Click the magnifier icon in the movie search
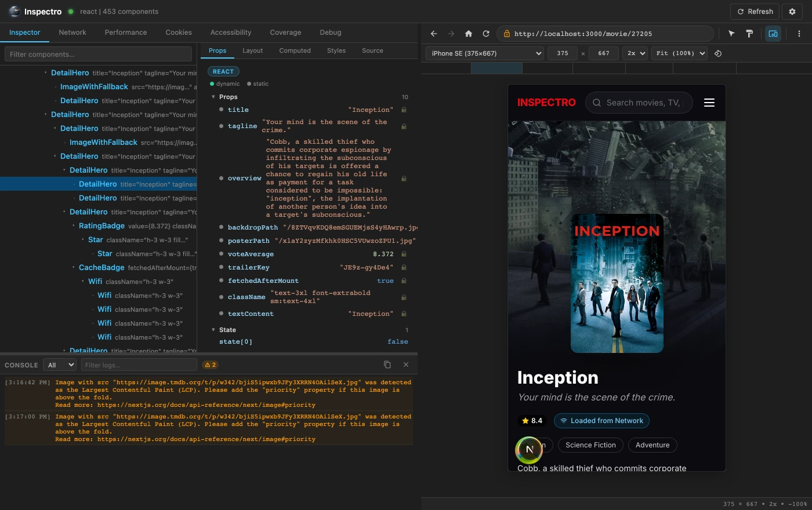The width and height of the screenshot is (812, 510). coord(597,103)
